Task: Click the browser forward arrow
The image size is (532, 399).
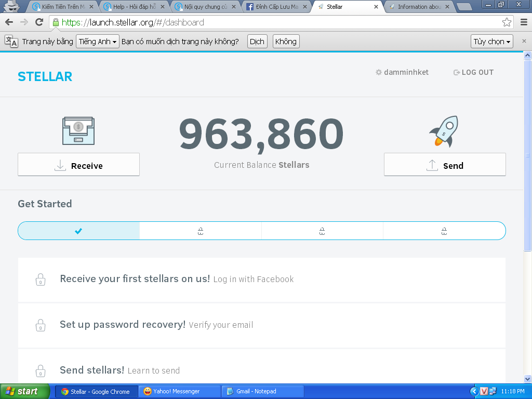Action: point(24,22)
